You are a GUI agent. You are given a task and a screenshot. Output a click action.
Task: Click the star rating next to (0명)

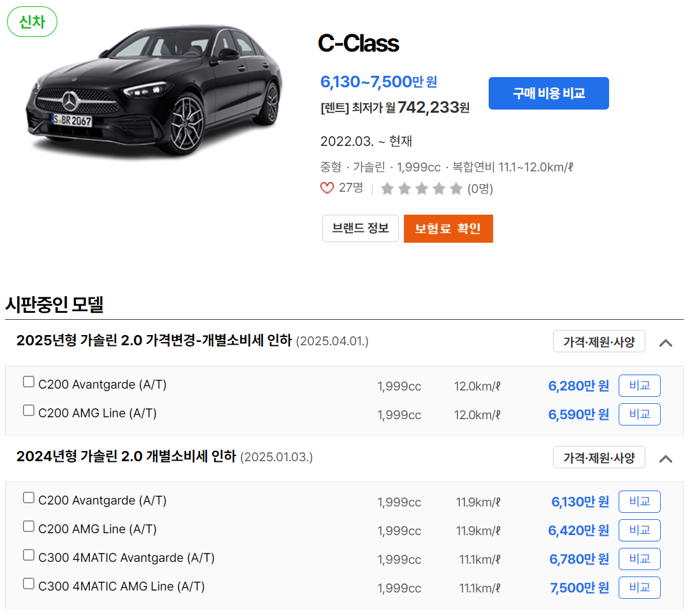point(422,189)
